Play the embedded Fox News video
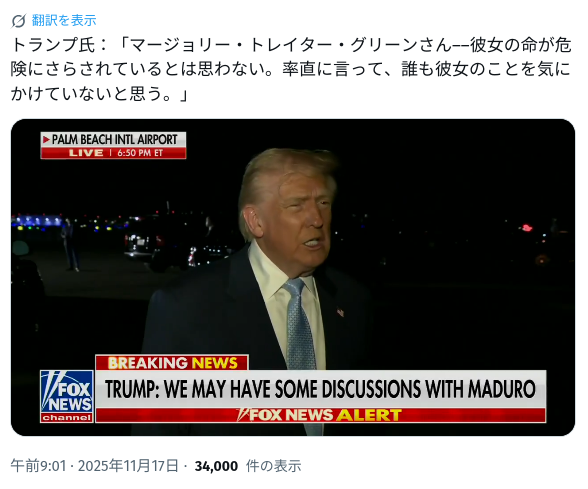 [x=293, y=278]
